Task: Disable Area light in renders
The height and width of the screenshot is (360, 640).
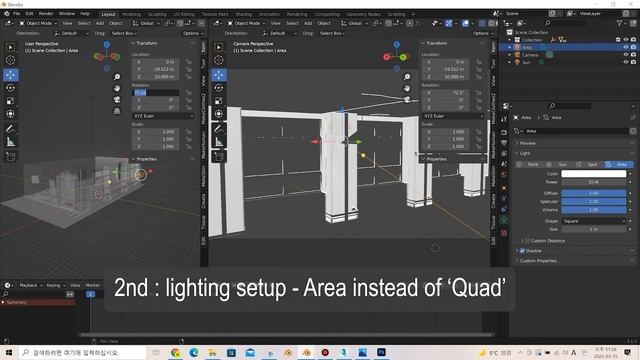Action: point(633,47)
